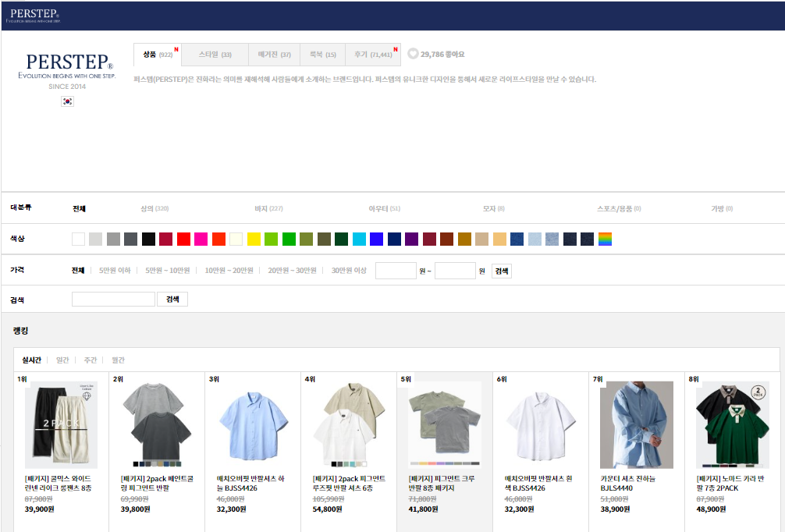Click the heart like icon beside 29,786

413,54
